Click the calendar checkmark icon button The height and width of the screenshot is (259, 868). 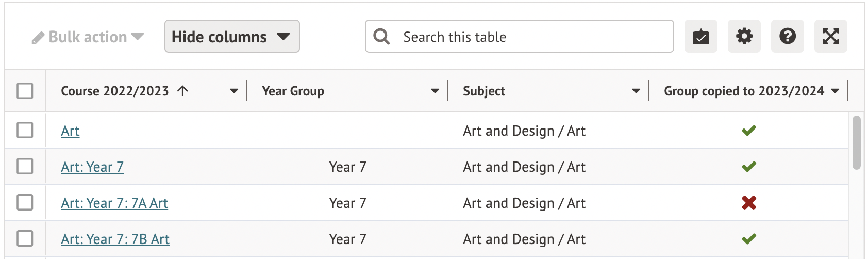tap(700, 37)
